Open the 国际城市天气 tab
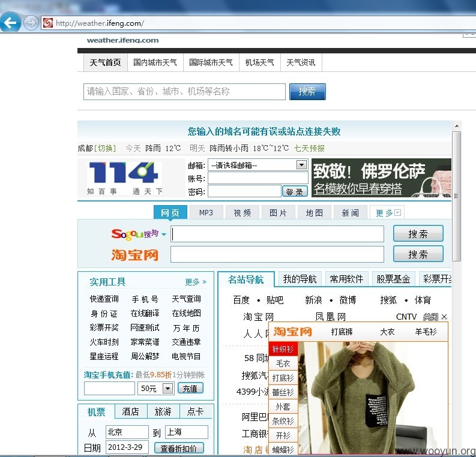476x457 pixels. pyautogui.click(x=211, y=62)
